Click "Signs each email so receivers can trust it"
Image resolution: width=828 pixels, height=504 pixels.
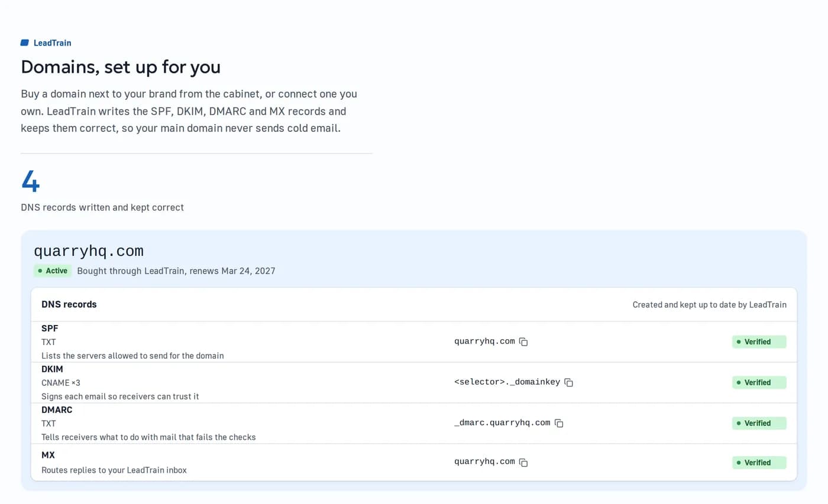tap(120, 396)
